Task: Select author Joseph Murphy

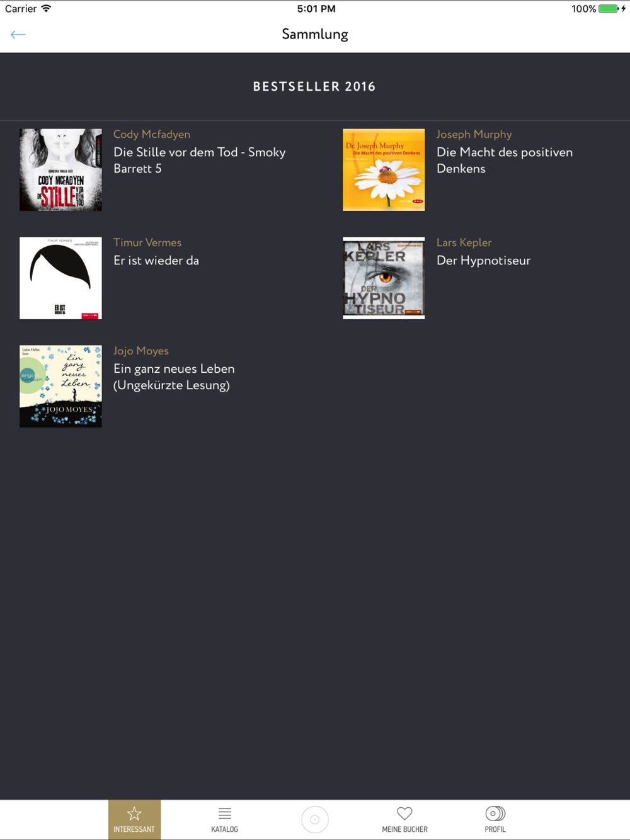Action: (474, 134)
